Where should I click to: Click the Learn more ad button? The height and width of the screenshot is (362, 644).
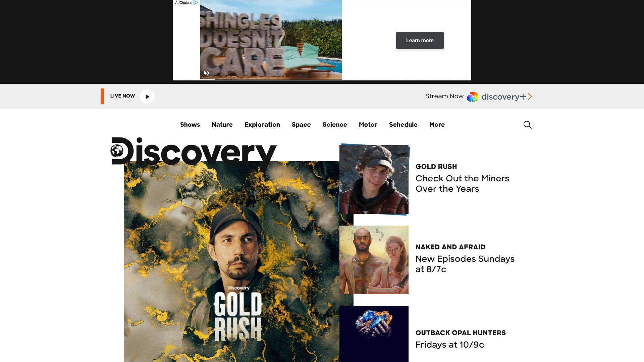pyautogui.click(x=420, y=40)
